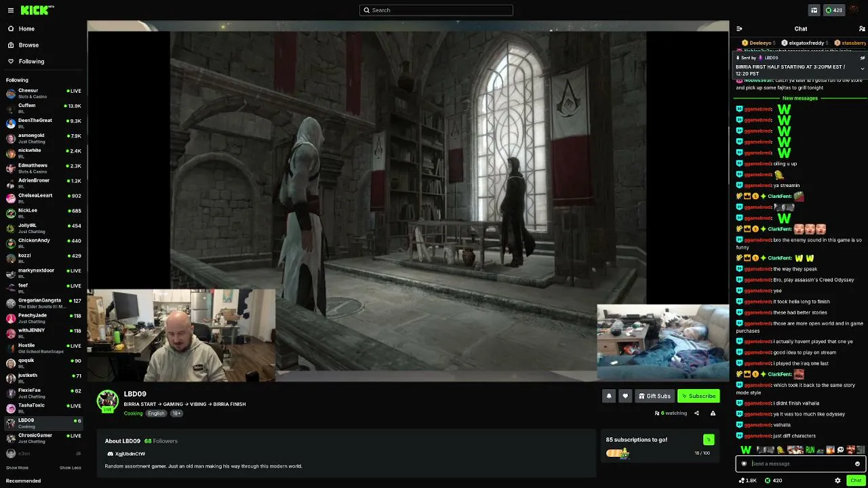The image size is (868, 488).
Task: Click the English language tag
Action: pyautogui.click(x=156, y=413)
